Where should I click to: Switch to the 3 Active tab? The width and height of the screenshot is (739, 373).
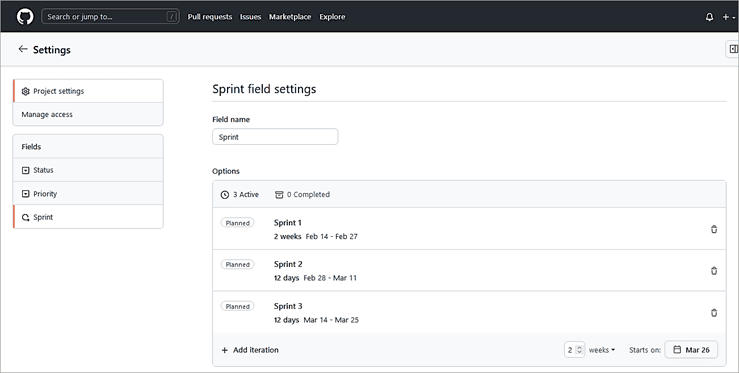(240, 194)
